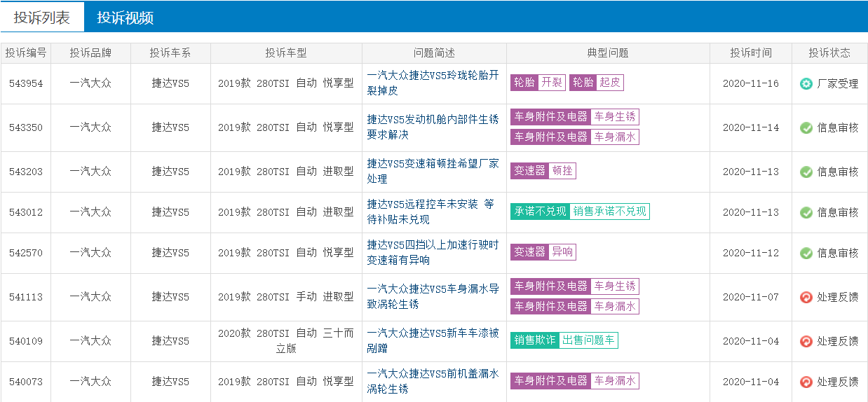Click the red 处理反馈 icon for complaint 541113
The width and height of the screenshot is (868, 402).
coord(806,297)
